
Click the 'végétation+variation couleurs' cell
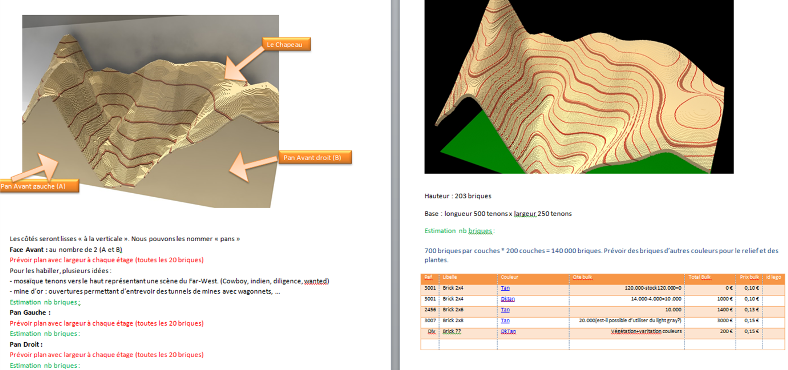(x=627, y=332)
